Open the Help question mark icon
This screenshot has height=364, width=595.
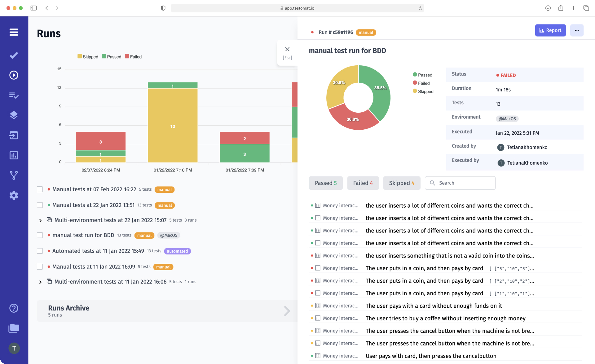14,308
